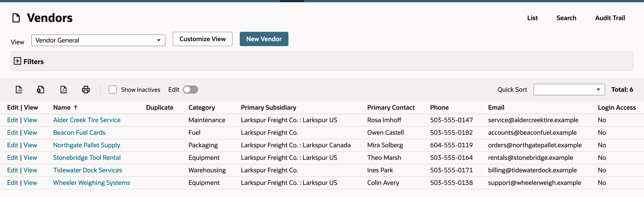644x197 pixels.
Task: Export vendor list to Excel
Action: click(40, 90)
